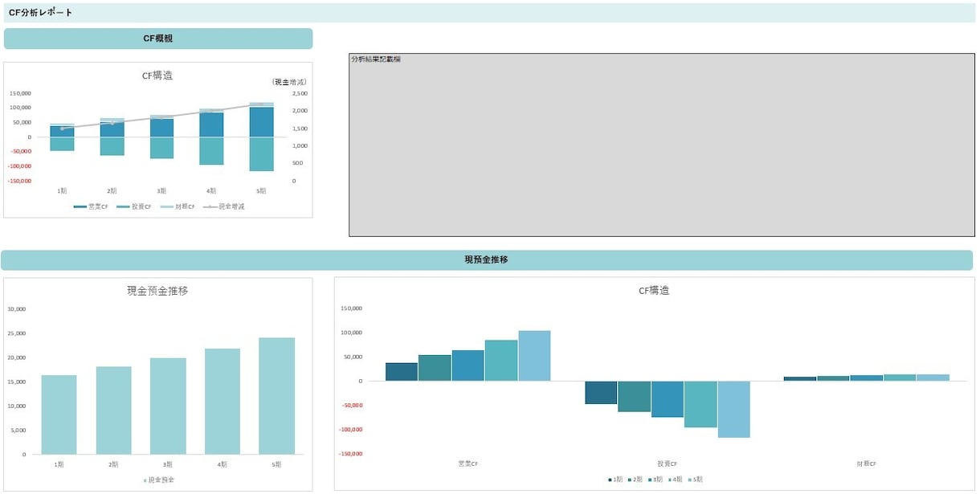980x494 pixels.
Task: Click the 5期 bar in the 現金預金推移 chart
Action: pos(278,396)
